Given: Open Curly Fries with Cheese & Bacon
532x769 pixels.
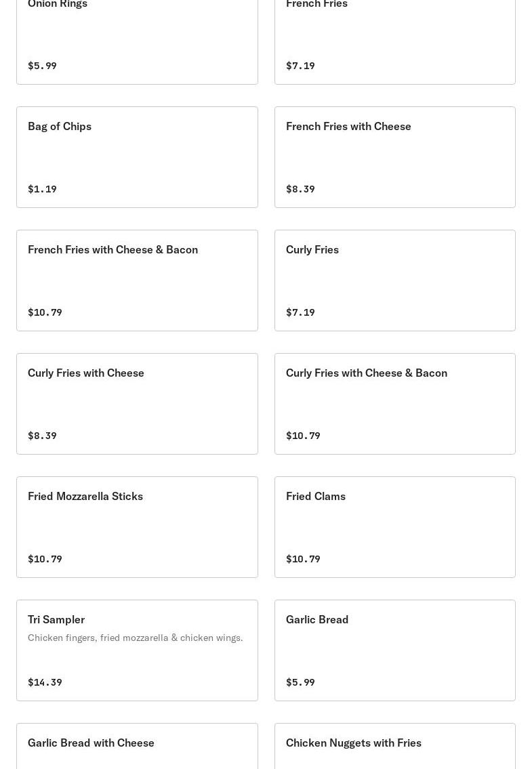Looking at the screenshot, I should coord(394,403).
